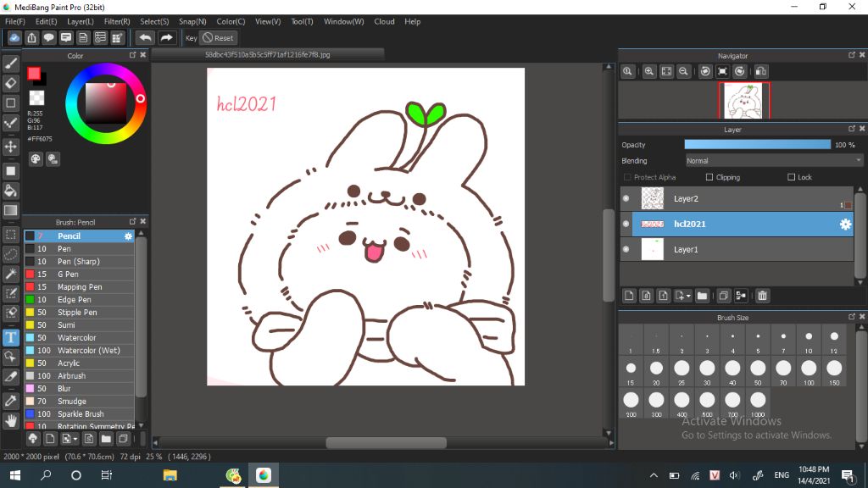This screenshot has height=488, width=868.
Task: Click the transparent color swatch
Action: pos(36,98)
